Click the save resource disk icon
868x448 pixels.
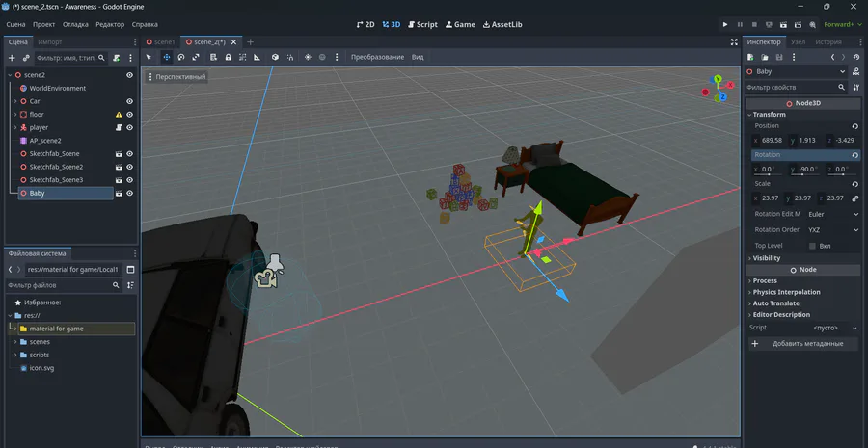click(779, 57)
